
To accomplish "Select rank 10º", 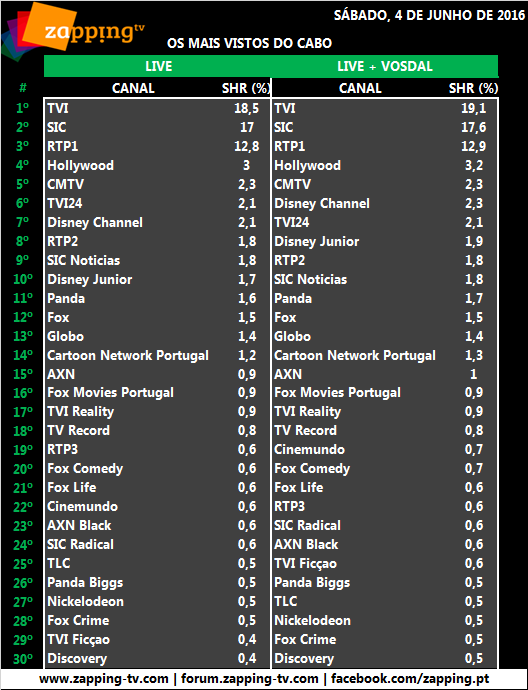I will tap(23, 279).
